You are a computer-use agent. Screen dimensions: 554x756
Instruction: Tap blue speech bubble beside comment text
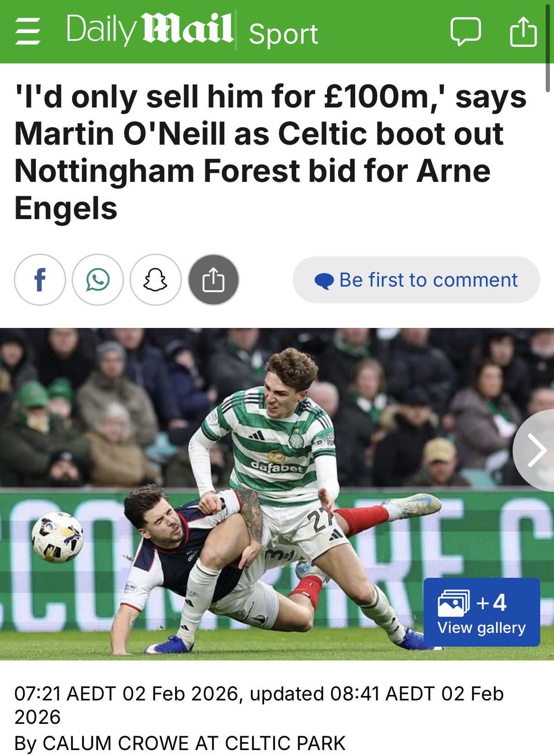(324, 281)
